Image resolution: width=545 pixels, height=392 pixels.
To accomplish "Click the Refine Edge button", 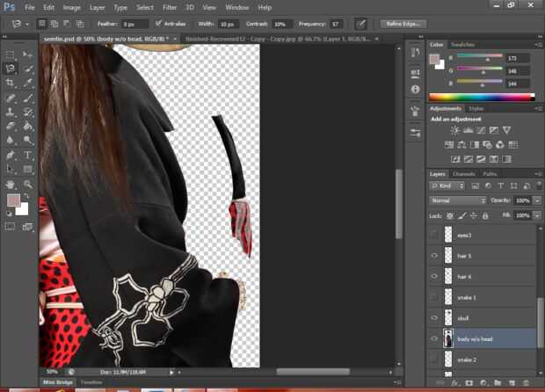I will [403, 24].
